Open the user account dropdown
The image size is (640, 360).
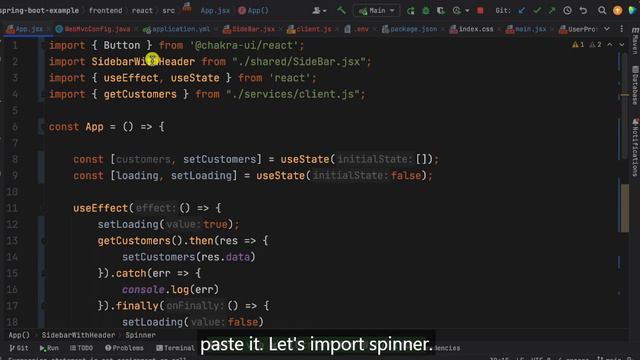pyautogui.click(x=319, y=11)
